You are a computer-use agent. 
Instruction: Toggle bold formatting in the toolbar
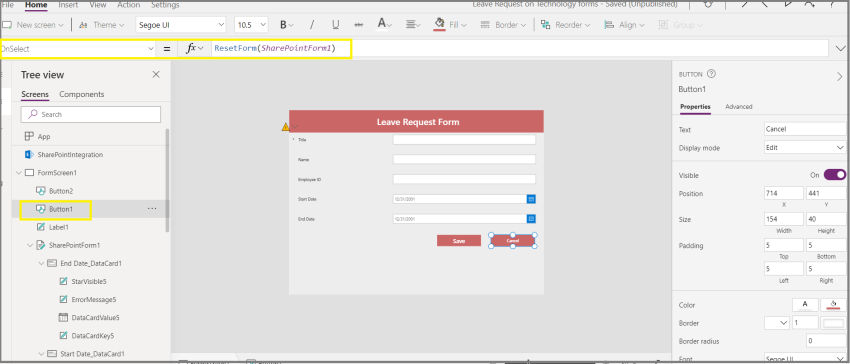(283, 24)
